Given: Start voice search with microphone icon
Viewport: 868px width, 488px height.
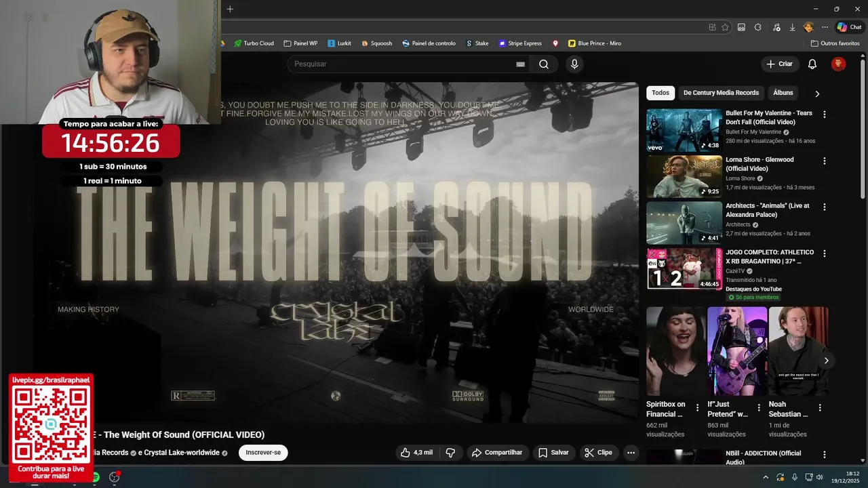Looking at the screenshot, I should click(x=574, y=64).
